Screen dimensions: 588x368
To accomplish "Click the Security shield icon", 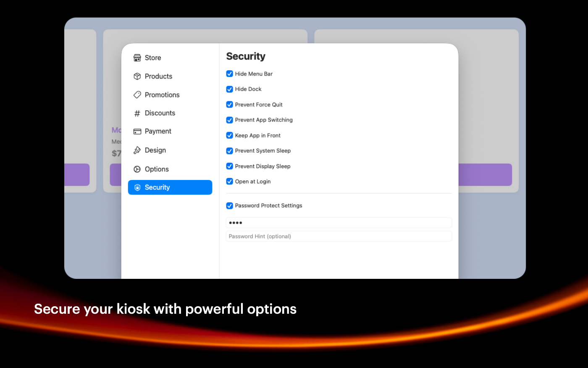I will [x=137, y=188].
